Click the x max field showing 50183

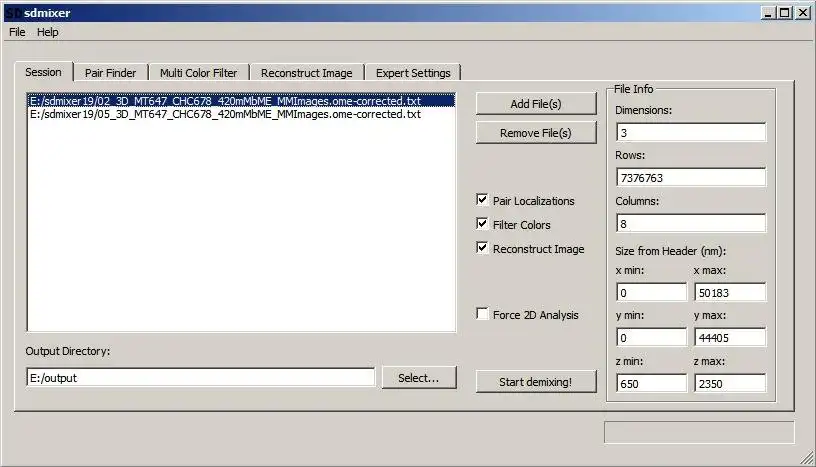coord(730,293)
